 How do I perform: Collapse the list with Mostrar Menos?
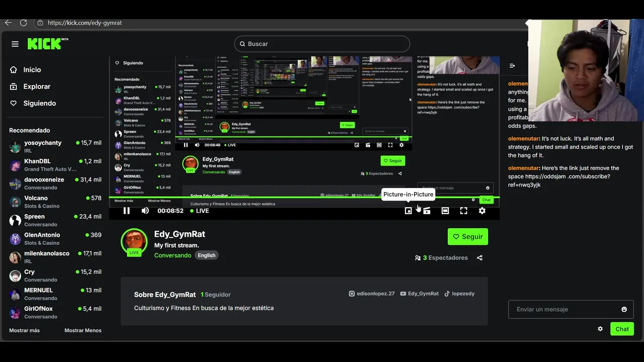click(x=83, y=330)
